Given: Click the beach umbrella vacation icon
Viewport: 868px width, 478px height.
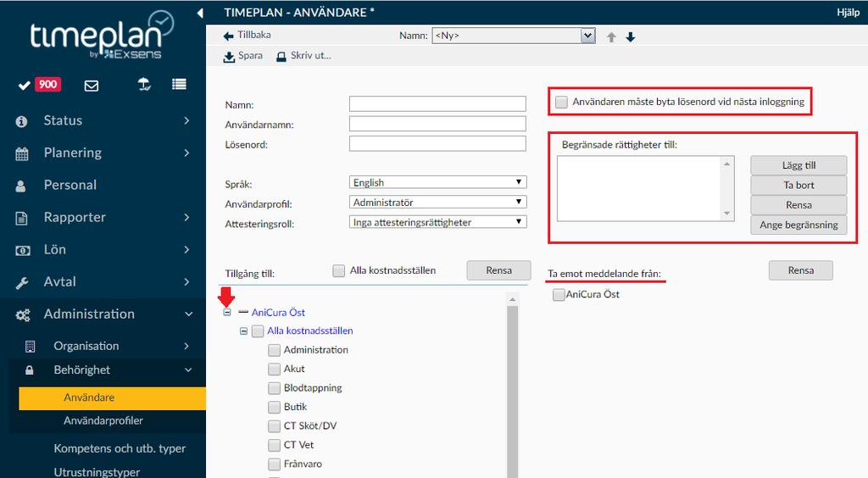Looking at the screenshot, I should pos(144,84).
